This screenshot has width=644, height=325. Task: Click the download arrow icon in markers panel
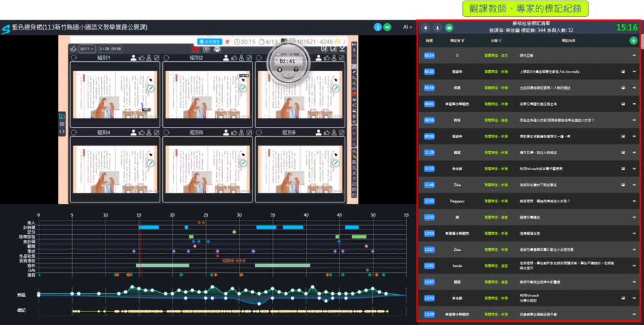[426, 28]
